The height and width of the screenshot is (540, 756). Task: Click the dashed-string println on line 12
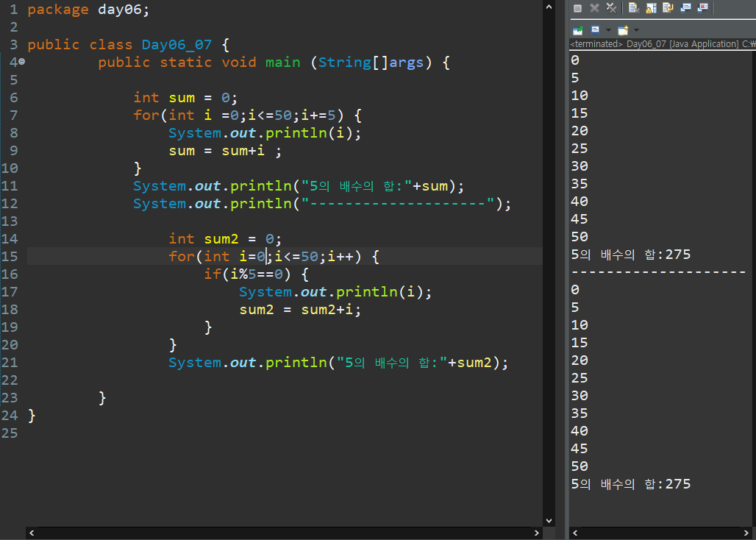pyautogui.click(x=322, y=204)
